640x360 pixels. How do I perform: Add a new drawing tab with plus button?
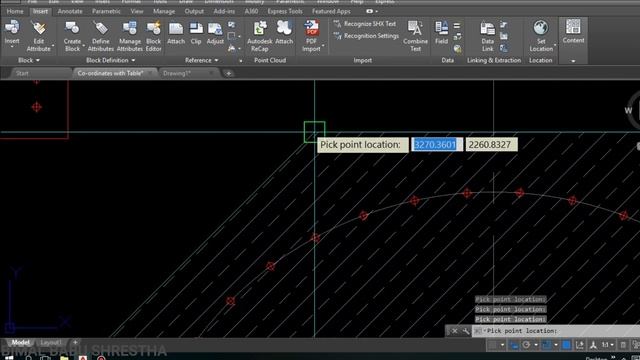coord(229,73)
